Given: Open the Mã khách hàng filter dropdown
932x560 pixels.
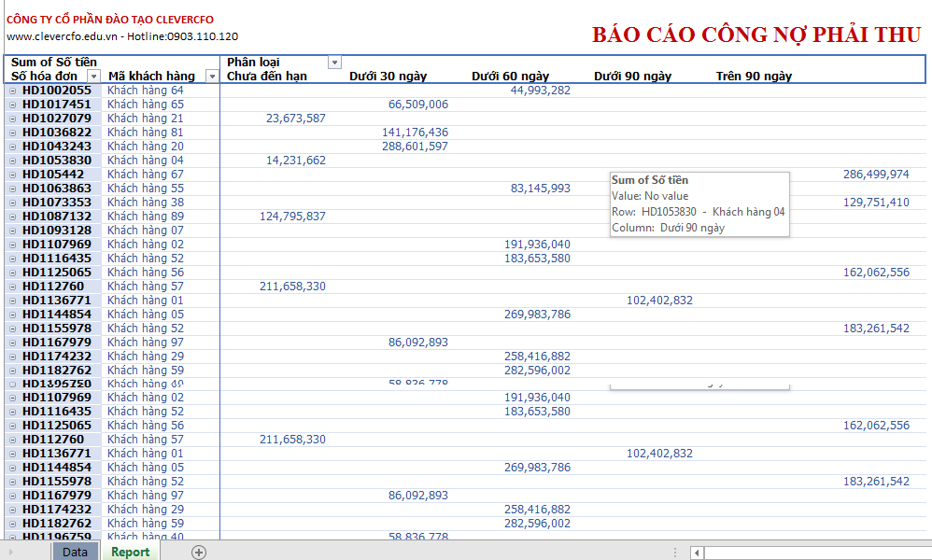Looking at the screenshot, I should tap(212, 76).
